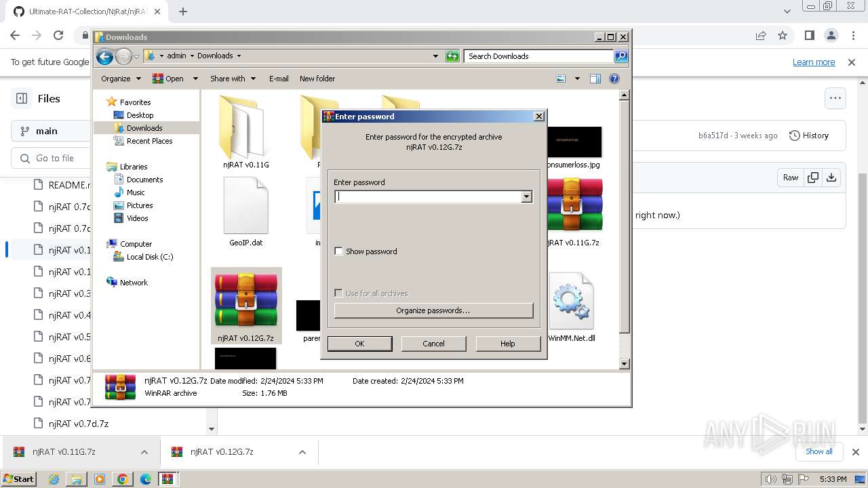Image resolution: width=868 pixels, height=488 pixels.
Task: Select the njRAT v0.11G.7z archive icon
Action: 574,205
